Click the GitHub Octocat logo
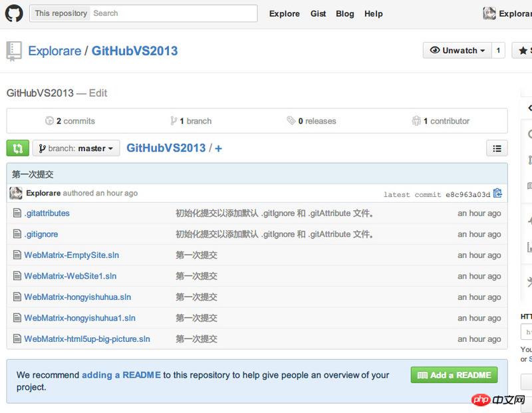This screenshot has width=532, height=413. point(14,13)
